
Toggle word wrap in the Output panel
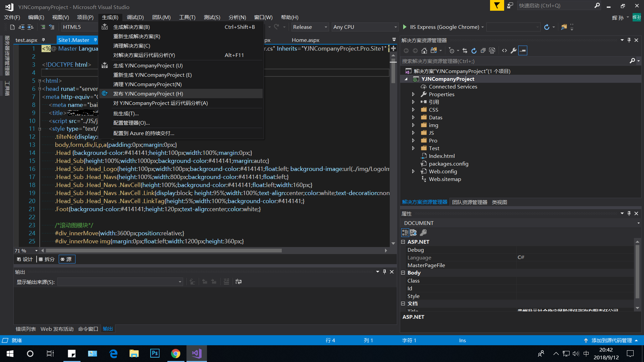(x=238, y=282)
